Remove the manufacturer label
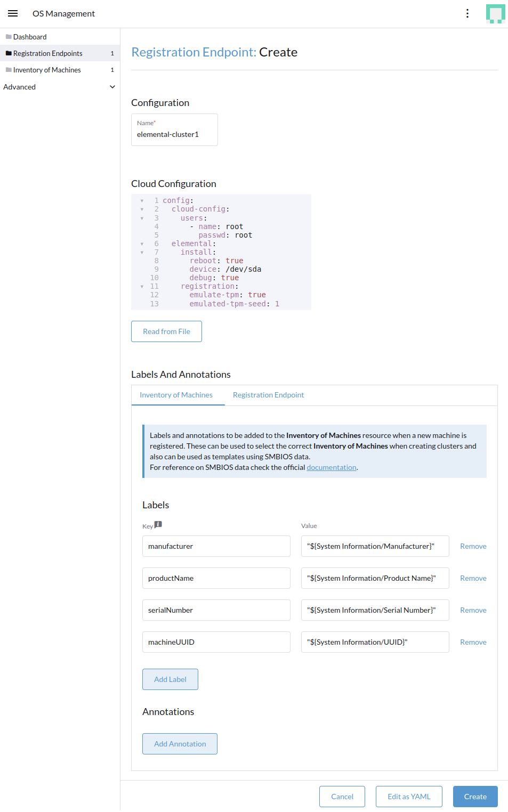This screenshot has width=508, height=812. tap(473, 546)
